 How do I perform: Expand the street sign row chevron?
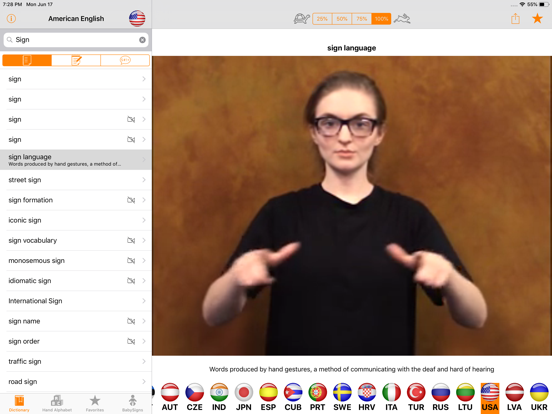tap(144, 180)
